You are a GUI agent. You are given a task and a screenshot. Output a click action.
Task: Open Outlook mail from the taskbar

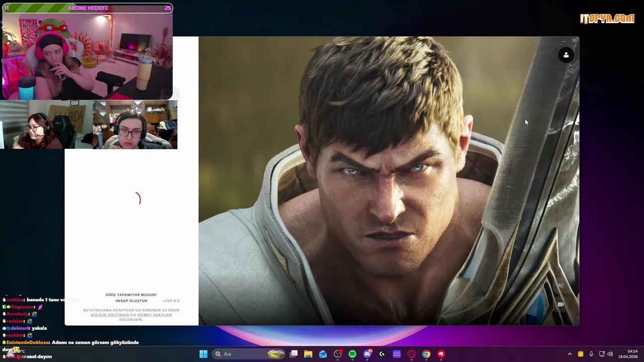323,354
